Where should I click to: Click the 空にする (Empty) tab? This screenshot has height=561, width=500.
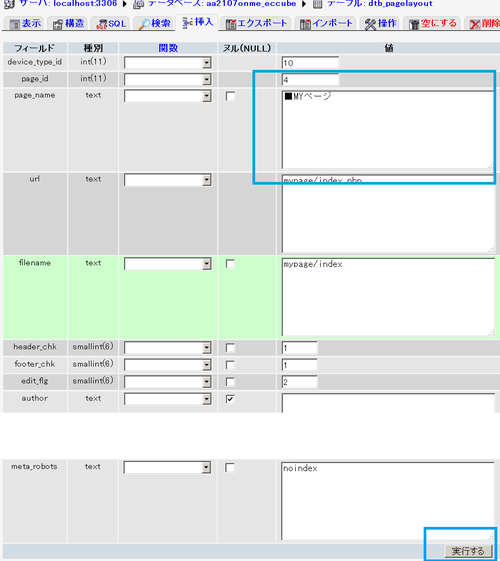click(432, 24)
